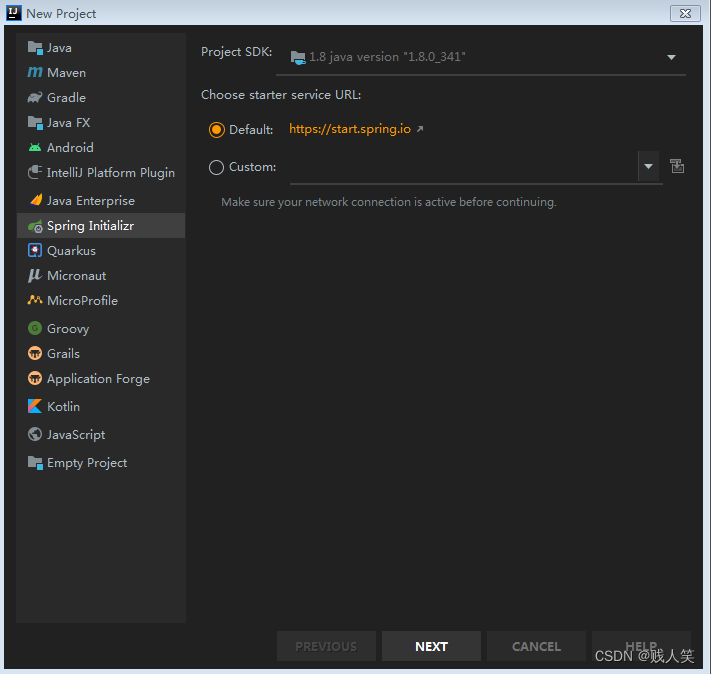
Task: Choose Java project type label
Action: 59,48
